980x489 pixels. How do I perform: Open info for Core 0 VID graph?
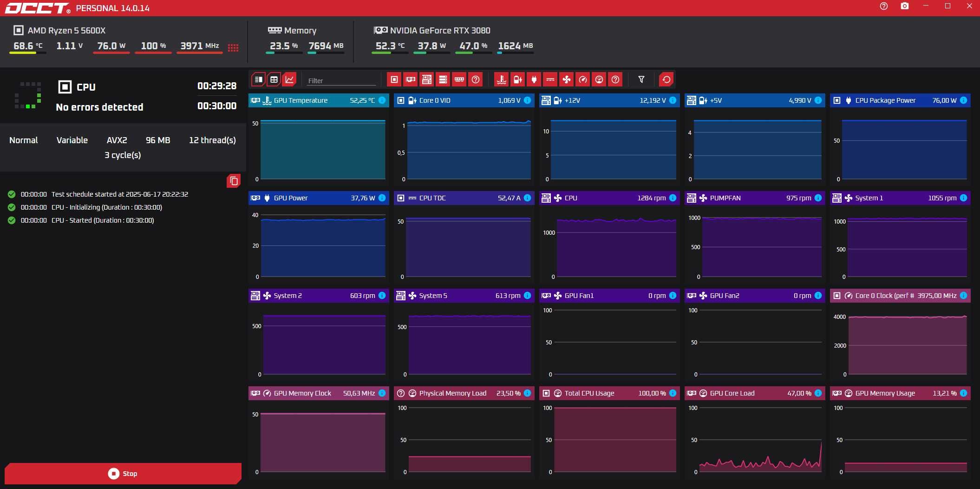527,100
